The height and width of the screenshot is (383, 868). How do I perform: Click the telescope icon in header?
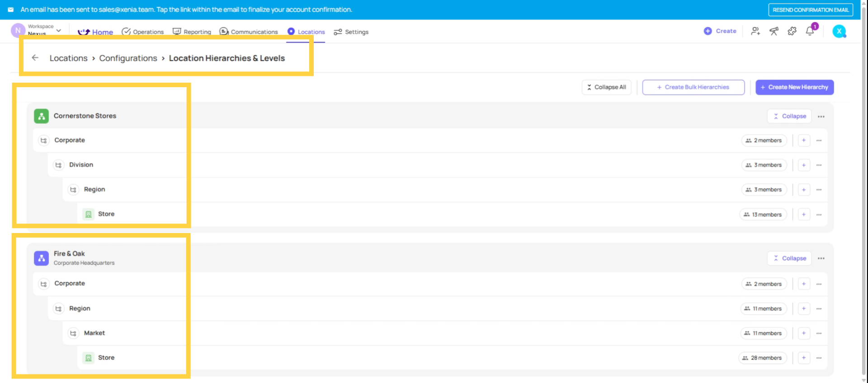[774, 31]
